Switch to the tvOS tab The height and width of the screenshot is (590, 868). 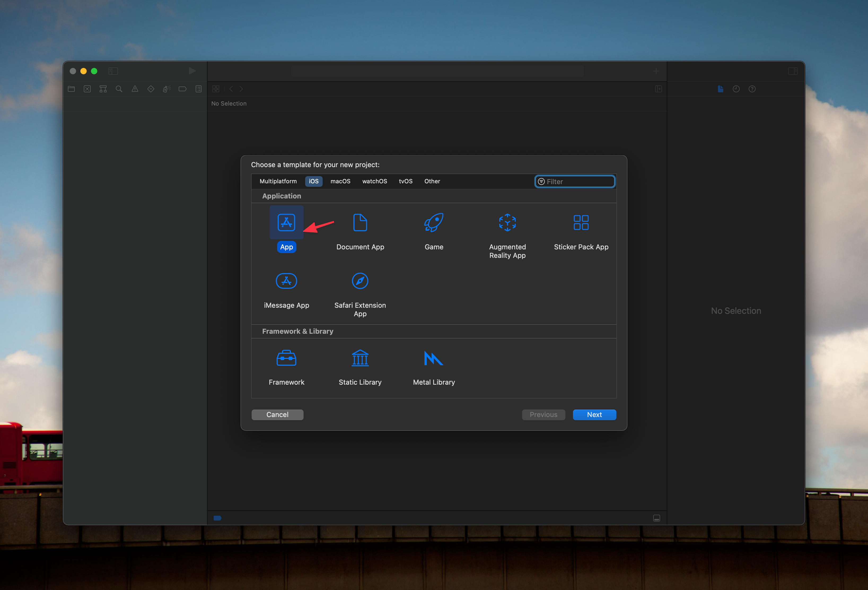(x=406, y=181)
